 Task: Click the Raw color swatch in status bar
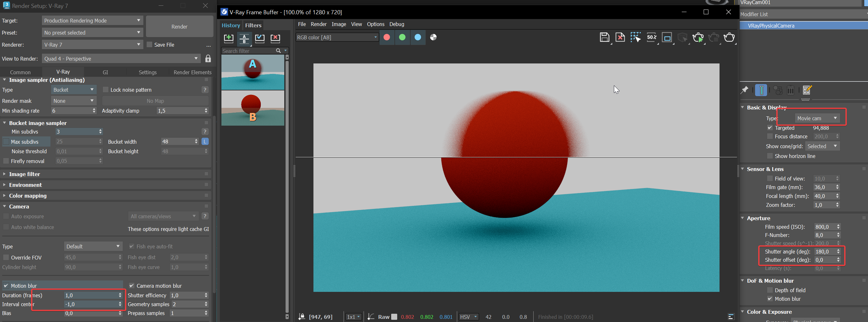tap(394, 317)
